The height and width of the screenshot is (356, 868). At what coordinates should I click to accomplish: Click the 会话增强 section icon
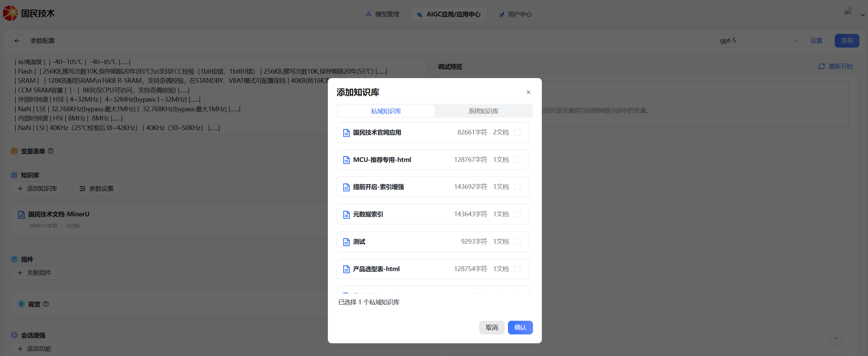14,335
